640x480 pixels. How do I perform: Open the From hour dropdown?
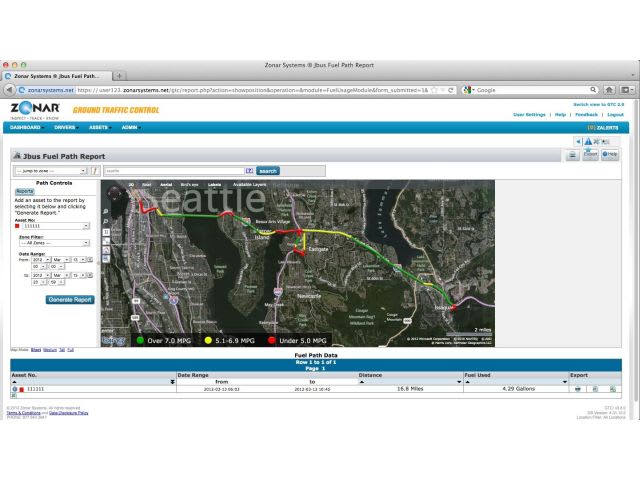coord(39,267)
